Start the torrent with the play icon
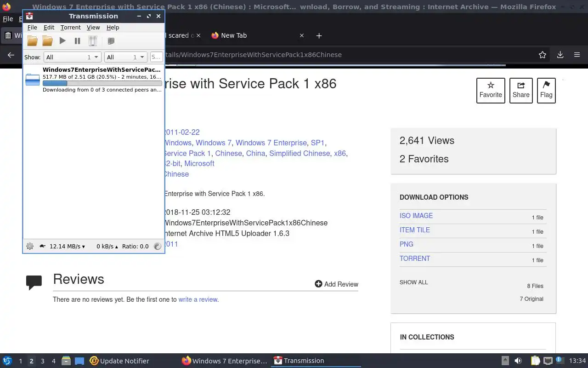 [x=62, y=41]
